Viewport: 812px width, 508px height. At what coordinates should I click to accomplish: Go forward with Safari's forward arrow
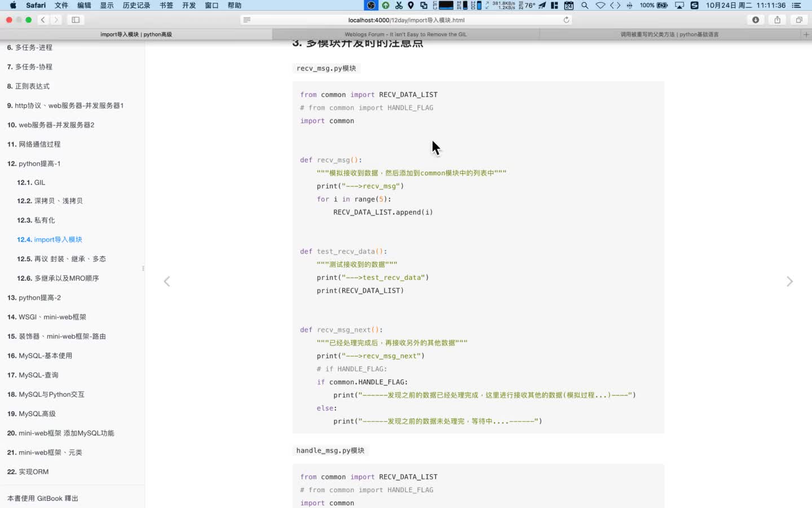click(56, 20)
